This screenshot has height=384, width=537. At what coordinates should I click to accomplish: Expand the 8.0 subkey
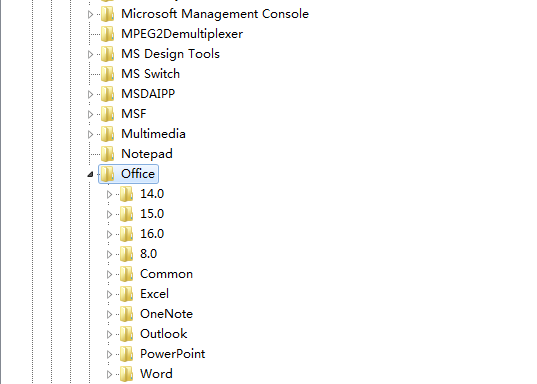pos(110,255)
